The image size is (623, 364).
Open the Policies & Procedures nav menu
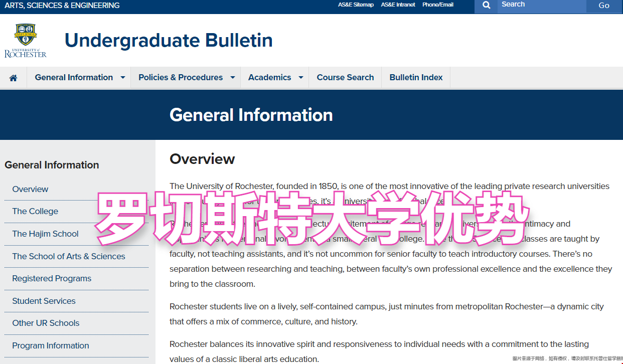point(181,77)
